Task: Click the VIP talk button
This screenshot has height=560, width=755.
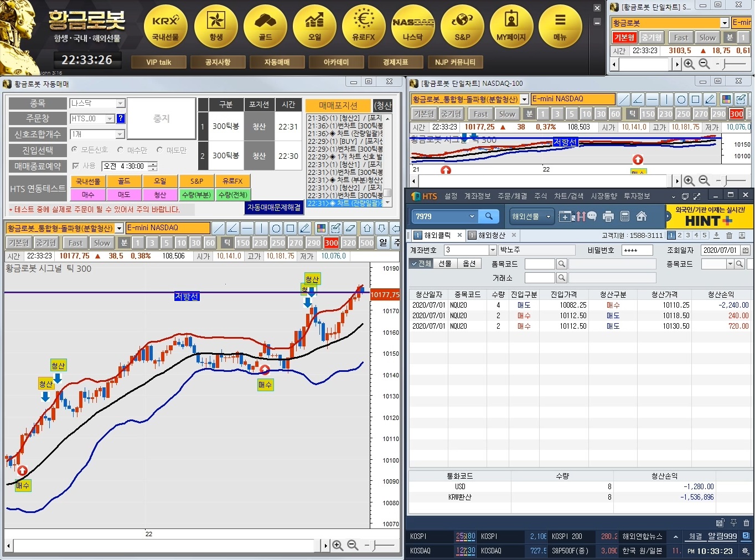Action: pos(159,62)
